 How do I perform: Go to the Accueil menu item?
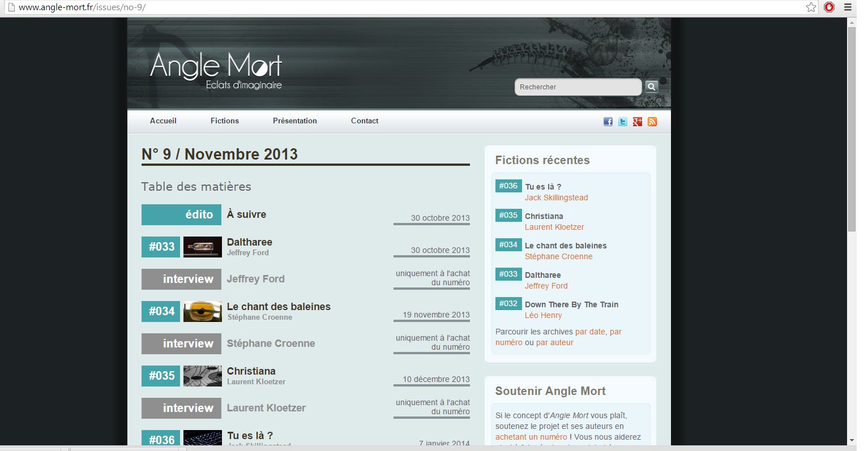pyautogui.click(x=163, y=121)
